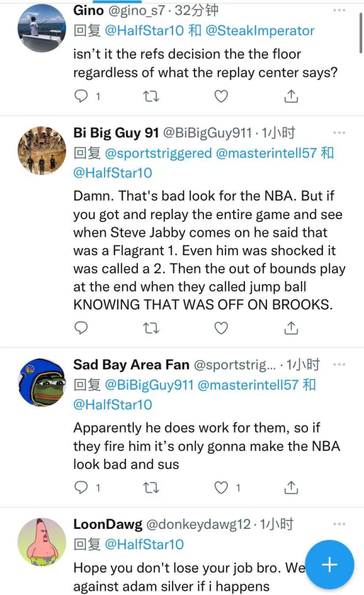This screenshot has width=364, height=595.
Task: Retweet Gino's tweet about refs decision
Action: click(151, 96)
